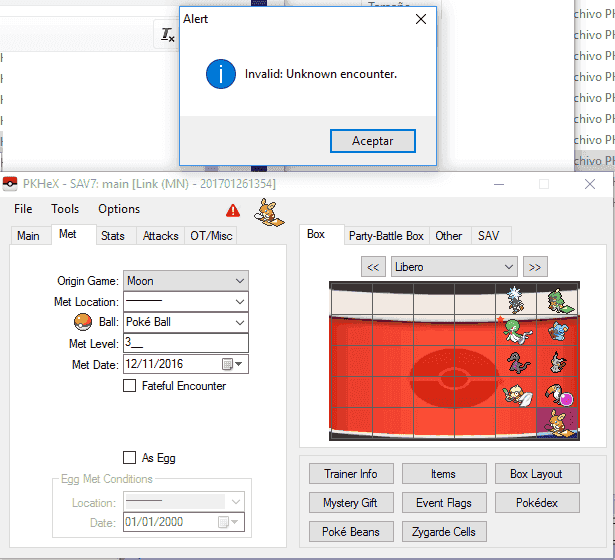Click the PKHeX Poké Ball title bar icon
Image resolution: width=615 pixels, height=560 pixels.
[10, 184]
